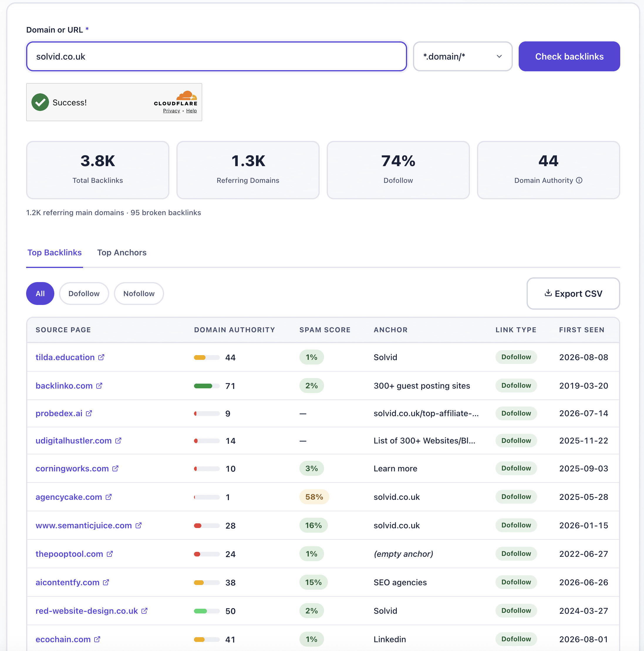Open www.semanticjuice.com external link icon

click(x=139, y=525)
